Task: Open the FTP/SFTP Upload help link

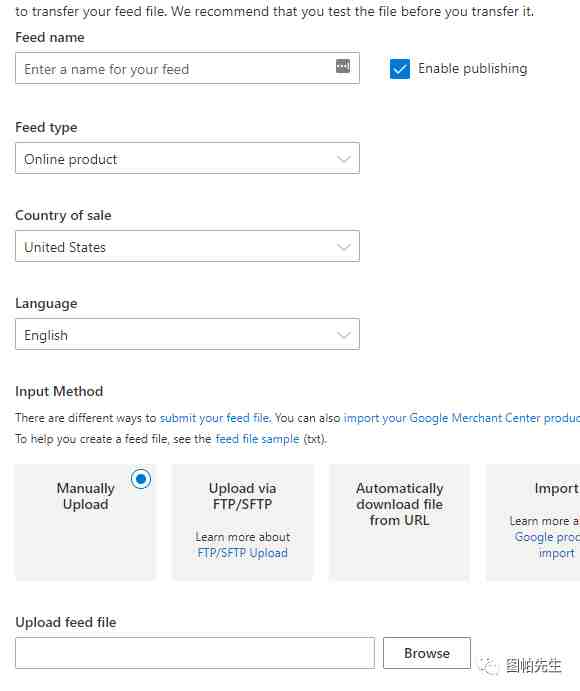Action: [242, 553]
